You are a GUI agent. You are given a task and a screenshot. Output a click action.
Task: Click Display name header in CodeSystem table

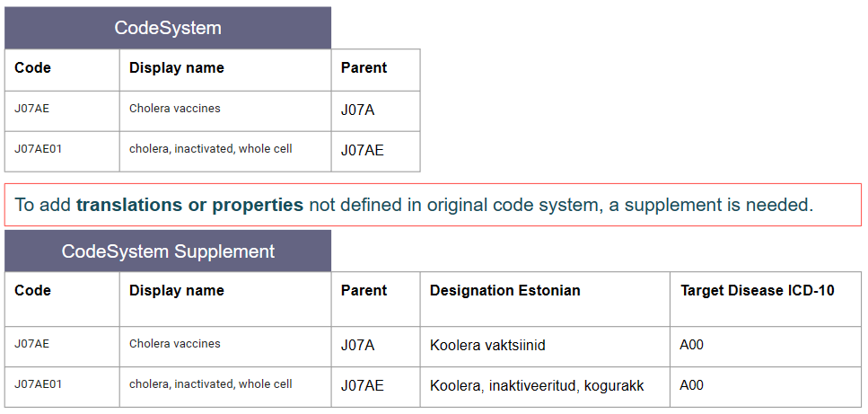point(177,68)
